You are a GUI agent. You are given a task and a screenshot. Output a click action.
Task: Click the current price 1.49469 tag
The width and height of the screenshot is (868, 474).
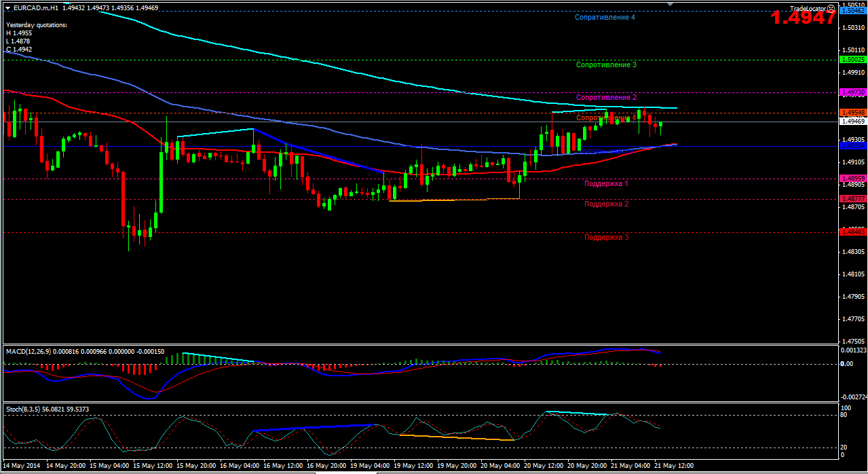coord(852,122)
